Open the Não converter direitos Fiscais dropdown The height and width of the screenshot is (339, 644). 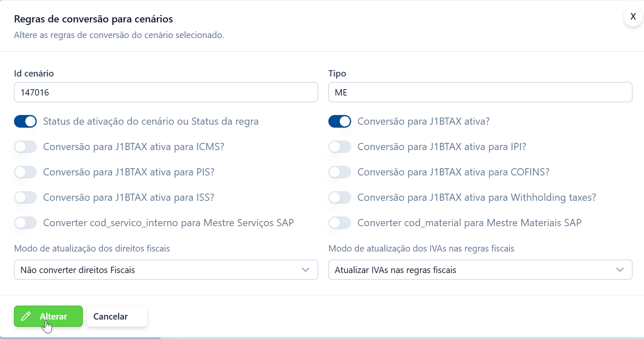(x=166, y=270)
